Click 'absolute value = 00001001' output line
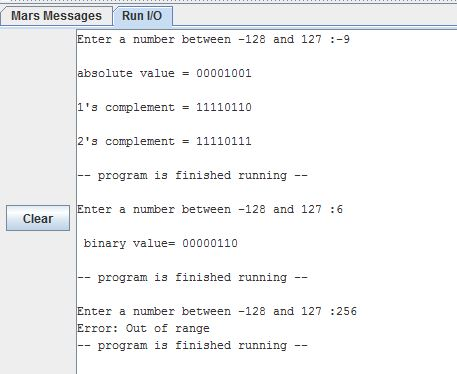 (164, 73)
